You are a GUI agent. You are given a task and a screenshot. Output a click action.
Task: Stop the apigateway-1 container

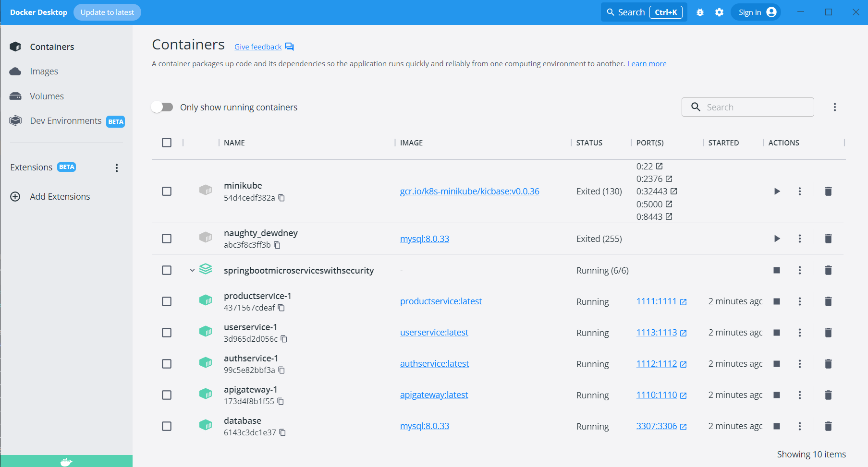click(777, 395)
